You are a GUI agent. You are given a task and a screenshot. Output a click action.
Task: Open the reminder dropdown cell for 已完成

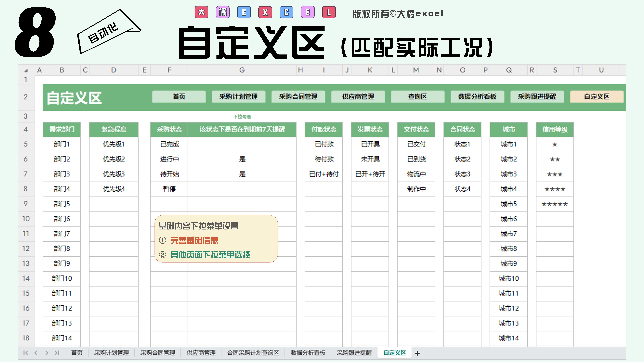point(242,144)
